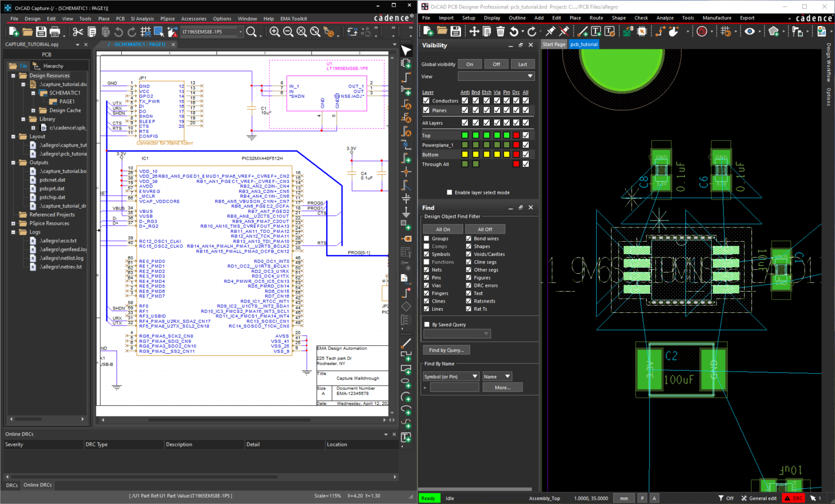
Task: Open the Route menu in PCB Designer
Action: [x=596, y=17]
